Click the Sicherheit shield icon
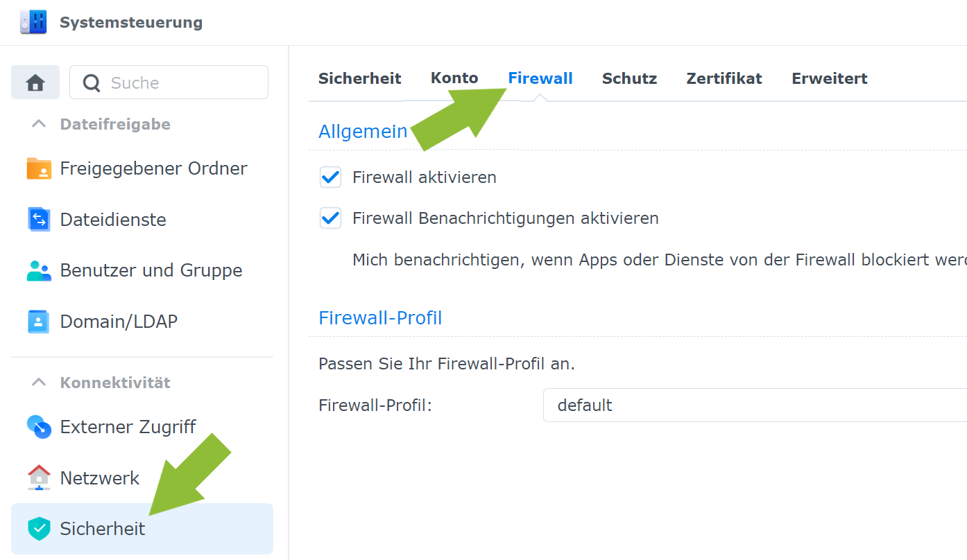The height and width of the screenshot is (560, 967). pyautogui.click(x=39, y=529)
